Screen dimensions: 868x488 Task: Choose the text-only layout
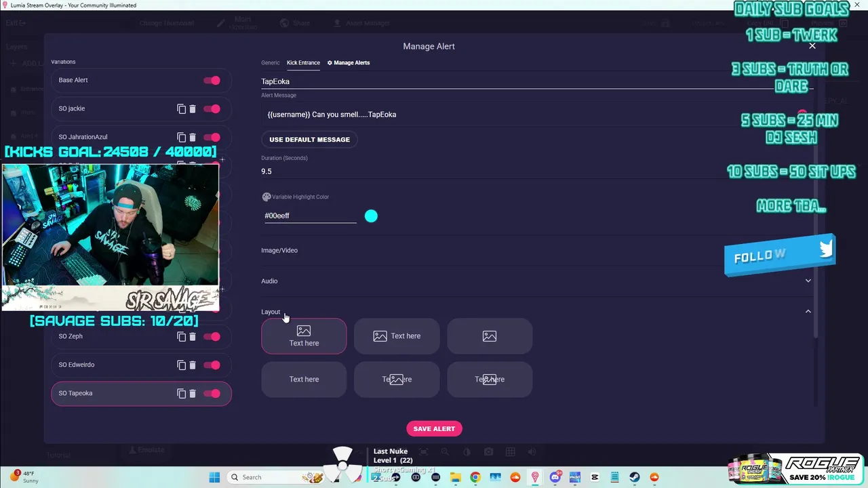coord(304,380)
